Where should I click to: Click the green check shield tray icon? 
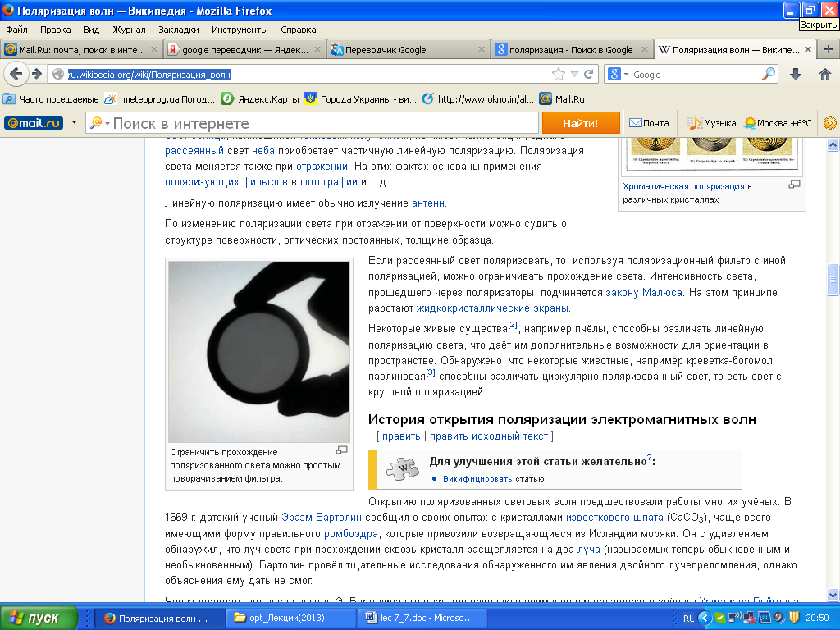tap(720, 619)
